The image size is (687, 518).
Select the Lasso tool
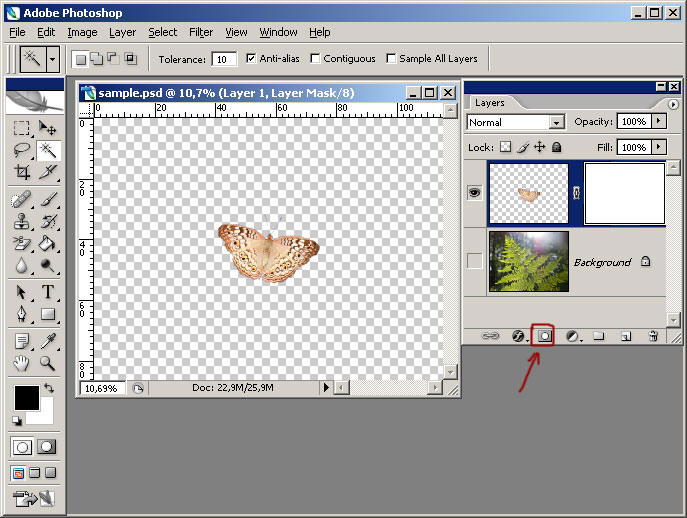[x=21, y=150]
